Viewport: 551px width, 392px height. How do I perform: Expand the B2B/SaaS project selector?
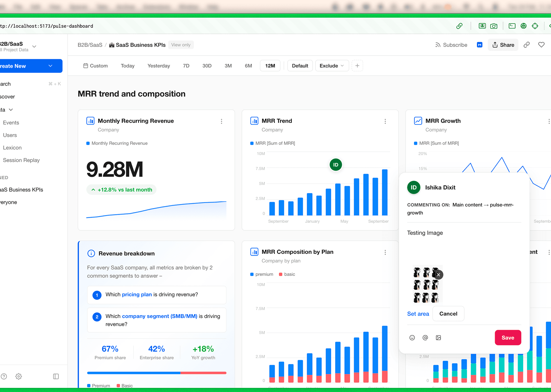[34, 47]
